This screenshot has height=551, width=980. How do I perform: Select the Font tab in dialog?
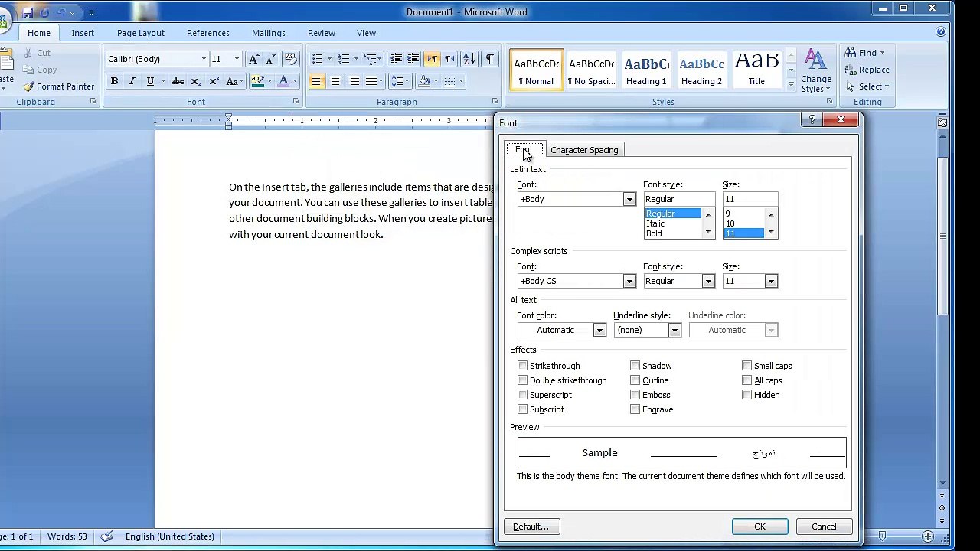coord(524,150)
